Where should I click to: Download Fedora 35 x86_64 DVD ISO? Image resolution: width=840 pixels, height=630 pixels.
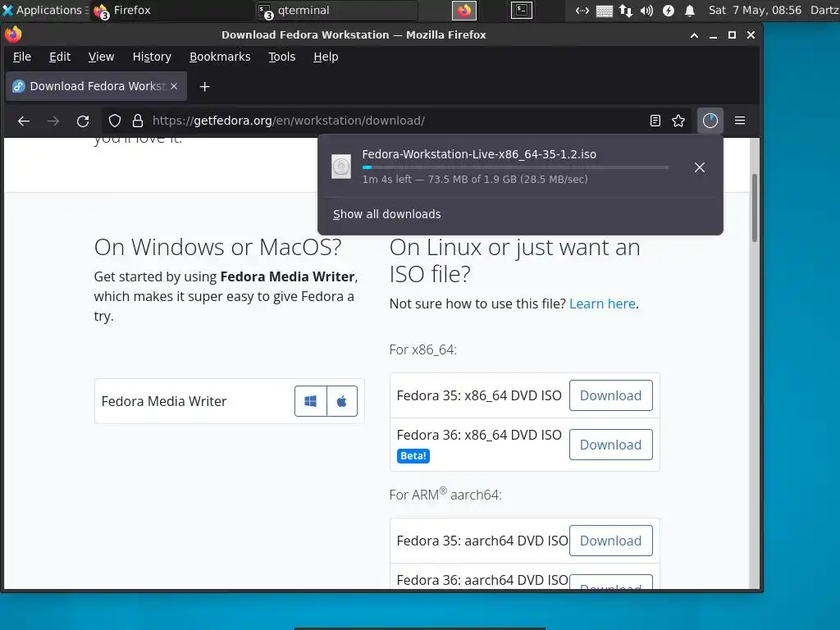[x=610, y=395]
